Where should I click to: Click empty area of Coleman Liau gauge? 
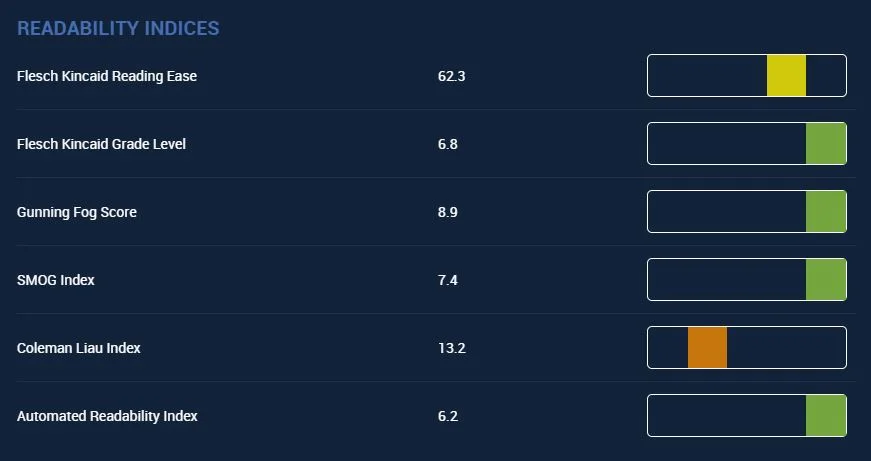click(786, 347)
